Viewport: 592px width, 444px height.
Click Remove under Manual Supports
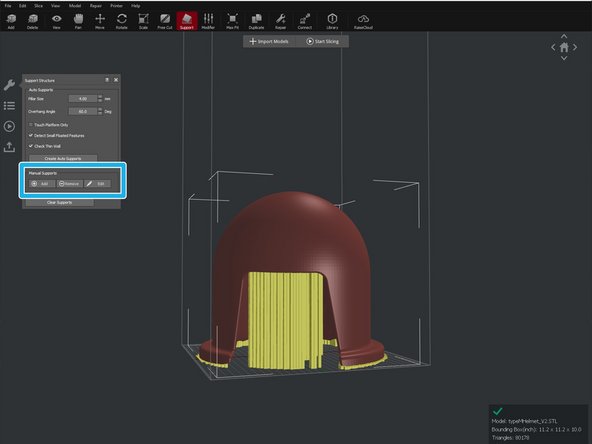(69, 183)
